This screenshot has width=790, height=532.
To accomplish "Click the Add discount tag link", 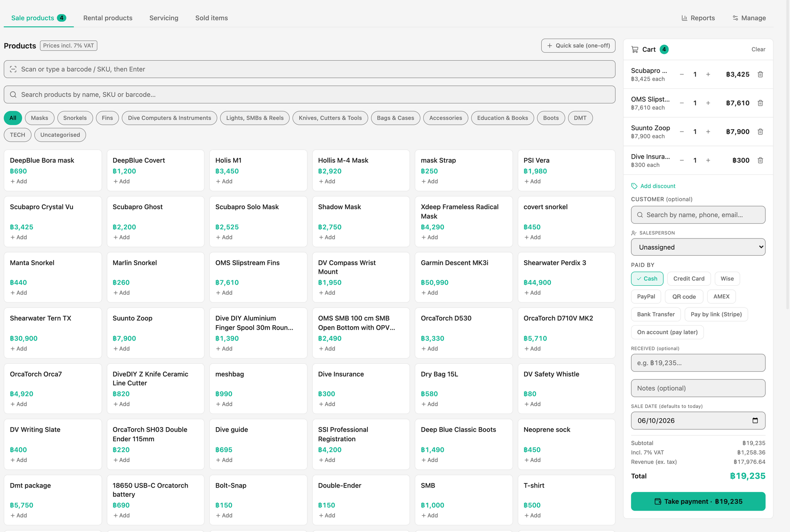I will (x=653, y=186).
